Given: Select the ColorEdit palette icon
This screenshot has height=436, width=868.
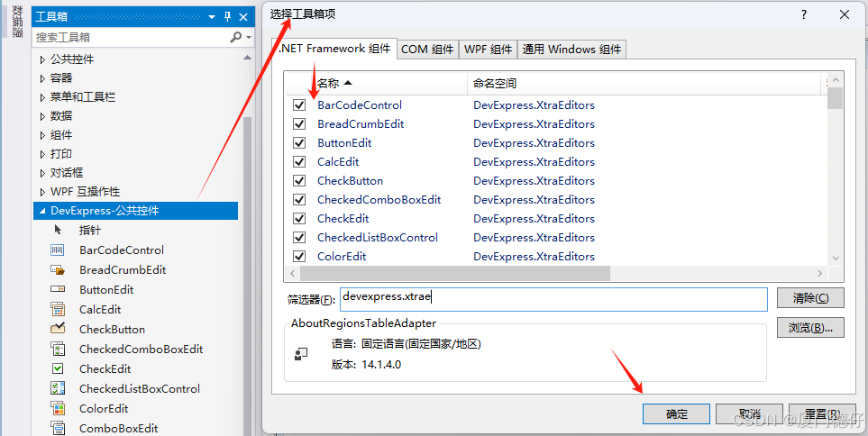Looking at the screenshot, I should (x=57, y=408).
